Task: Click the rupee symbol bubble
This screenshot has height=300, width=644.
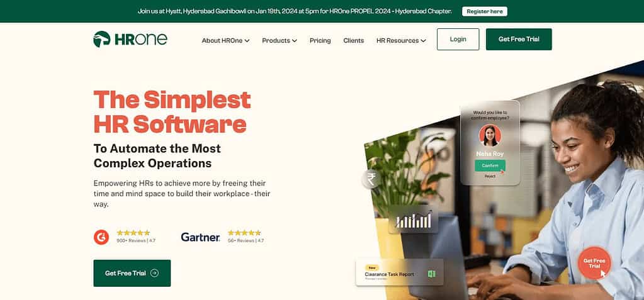Action: click(371, 179)
